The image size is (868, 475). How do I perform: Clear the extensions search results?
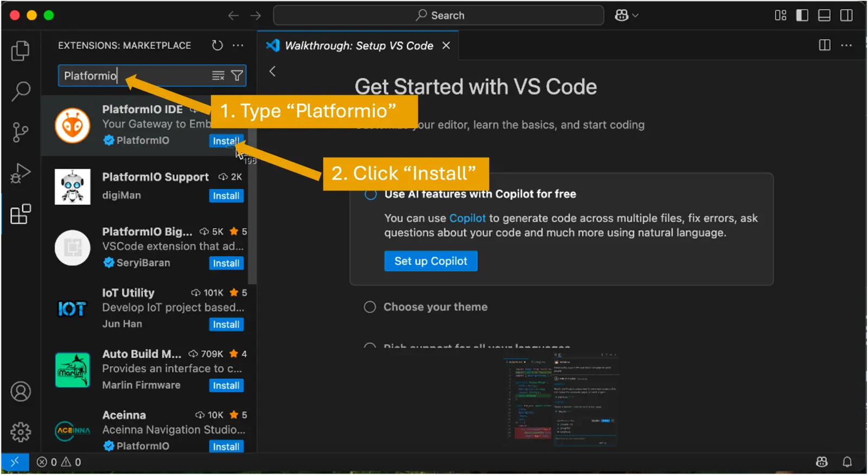click(218, 76)
